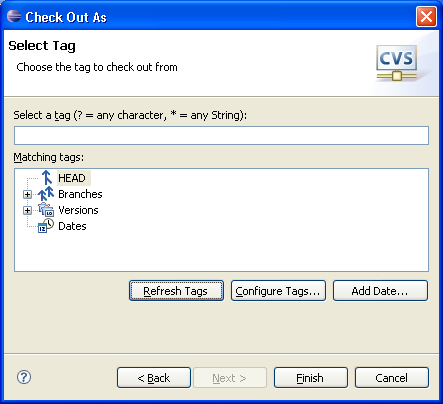Click the Versions tag icon
Screen dimensions: 443x404
(x=46, y=210)
